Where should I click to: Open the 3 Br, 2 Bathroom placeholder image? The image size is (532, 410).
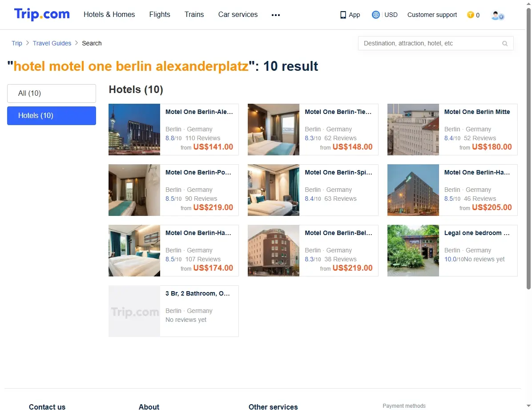[134, 311]
